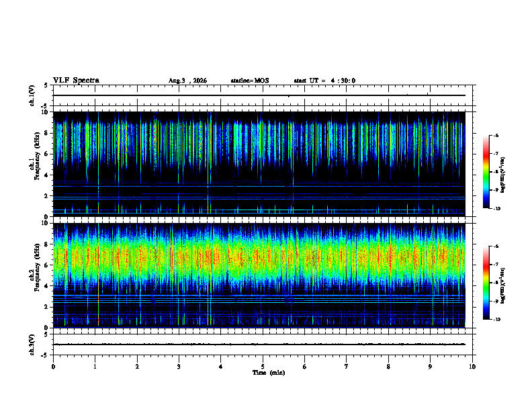This screenshot has height=411, width=532.
Task: Click the "10" frequency tick on ch.1 spectrogram
Action: coord(46,112)
